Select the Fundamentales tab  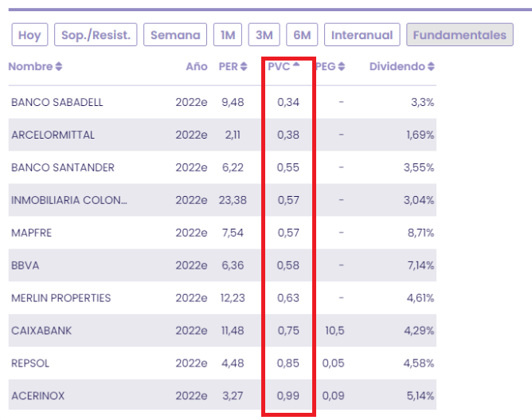[x=460, y=35]
